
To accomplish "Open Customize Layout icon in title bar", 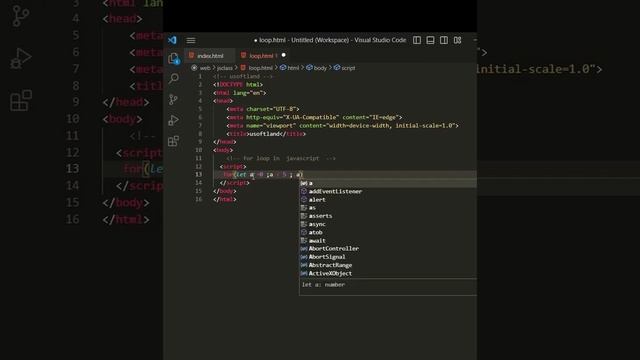I will click(x=458, y=40).
